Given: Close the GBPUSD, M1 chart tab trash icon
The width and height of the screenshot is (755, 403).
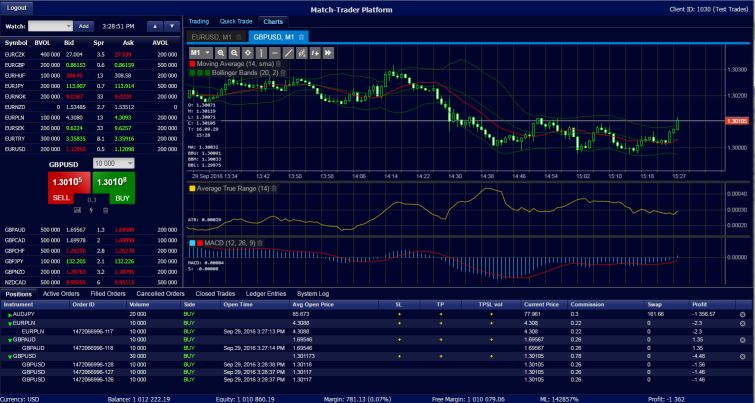Looking at the screenshot, I should coord(301,37).
